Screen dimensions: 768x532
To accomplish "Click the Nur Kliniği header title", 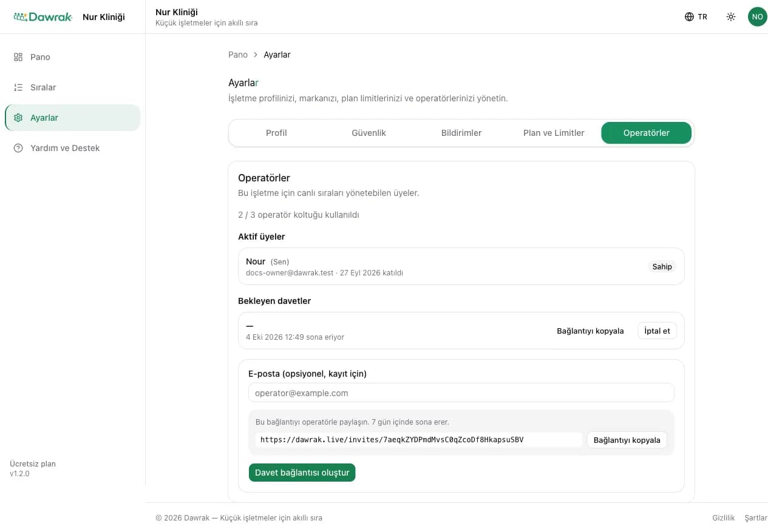I will [x=177, y=12].
